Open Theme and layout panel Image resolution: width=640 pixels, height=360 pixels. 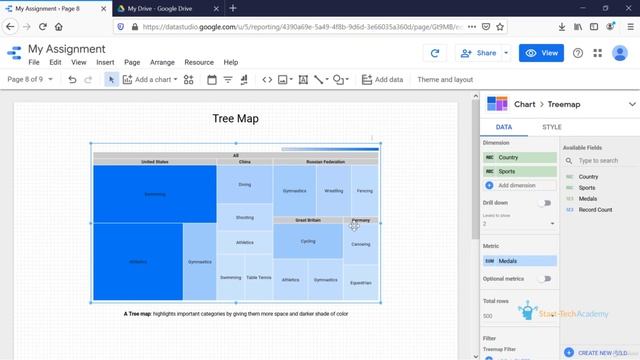(x=445, y=80)
